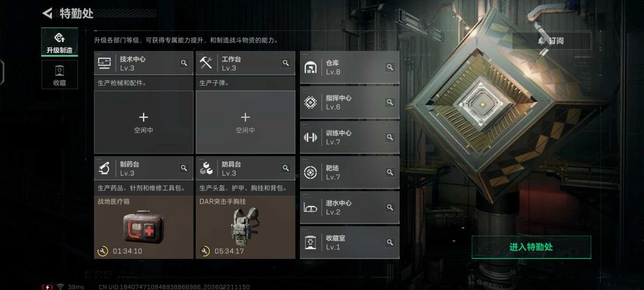Click the magnifier on the 训练中心 row
The height and width of the screenshot is (290, 644).
[x=390, y=137]
